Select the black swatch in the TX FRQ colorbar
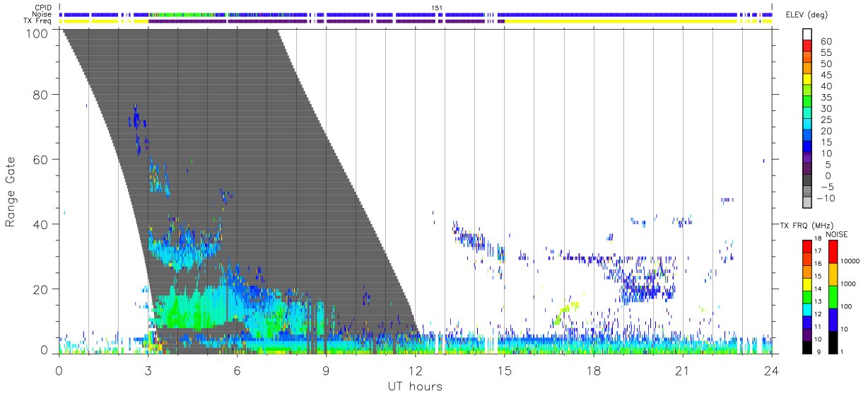Viewport: 868px width, 401px height. pyautogui.click(x=807, y=347)
